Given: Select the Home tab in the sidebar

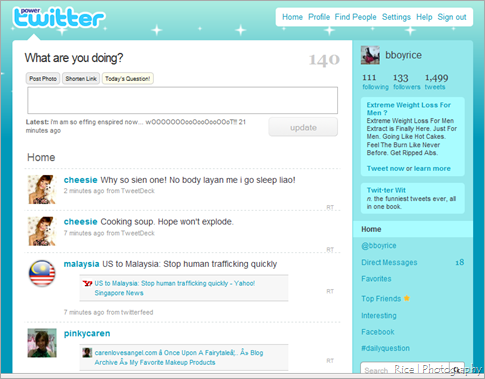Looking at the screenshot, I should click(x=413, y=229).
